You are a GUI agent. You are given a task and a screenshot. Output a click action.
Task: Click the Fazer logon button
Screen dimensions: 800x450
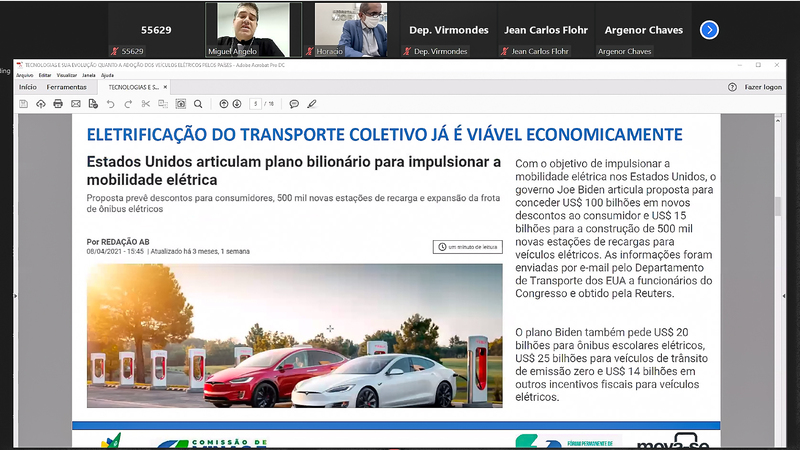(763, 87)
